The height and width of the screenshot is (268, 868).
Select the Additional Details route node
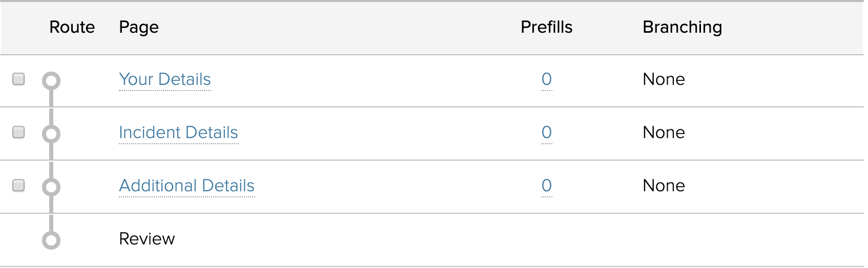click(51, 187)
